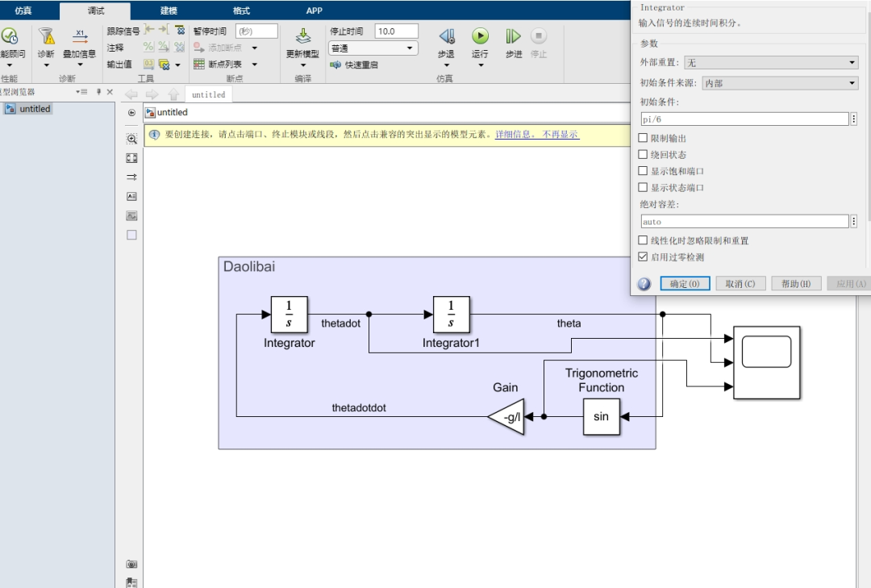The width and height of the screenshot is (871, 588).
Task: Click the area box palette icon
Action: 131,235
